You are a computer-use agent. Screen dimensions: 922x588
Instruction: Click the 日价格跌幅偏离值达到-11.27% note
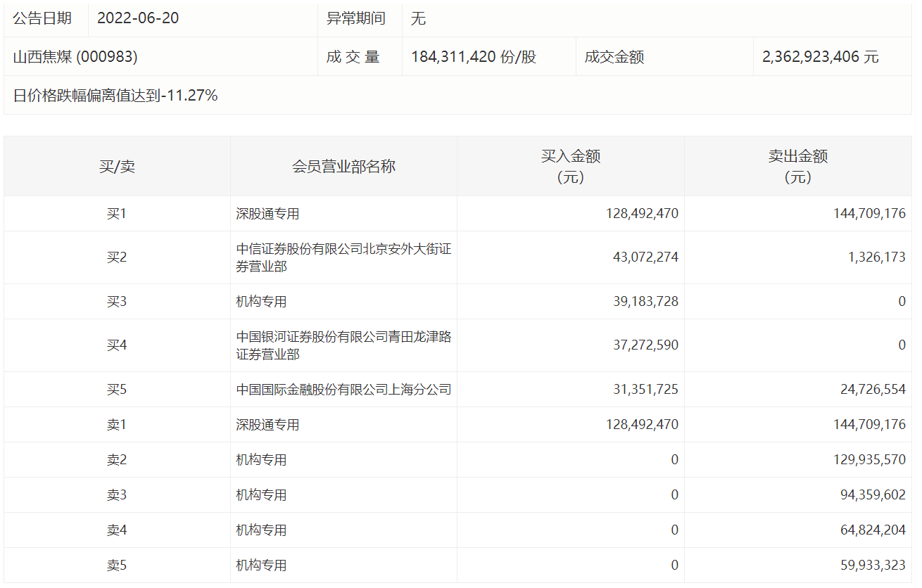pyautogui.click(x=115, y=96)
